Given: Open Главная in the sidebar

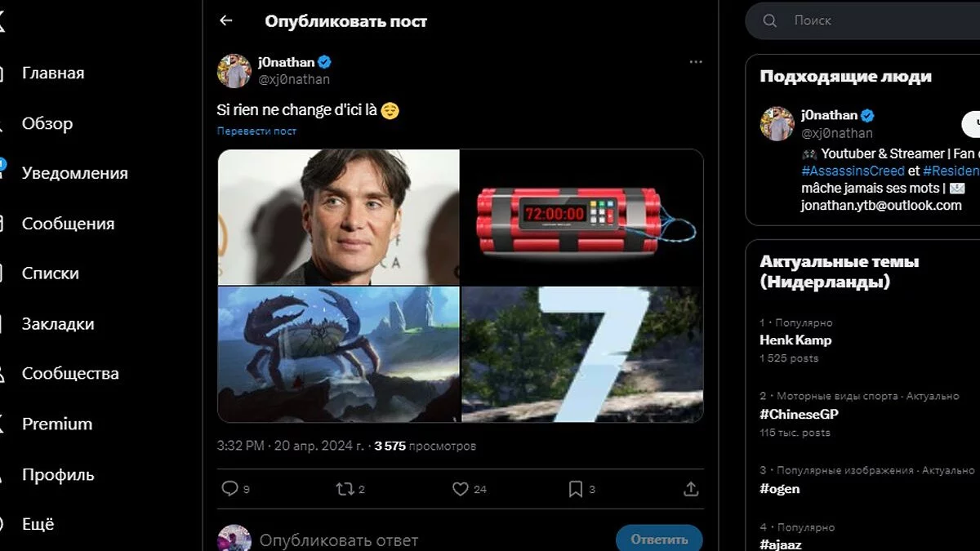Looking at the screenshot, I should pos(53,73).
